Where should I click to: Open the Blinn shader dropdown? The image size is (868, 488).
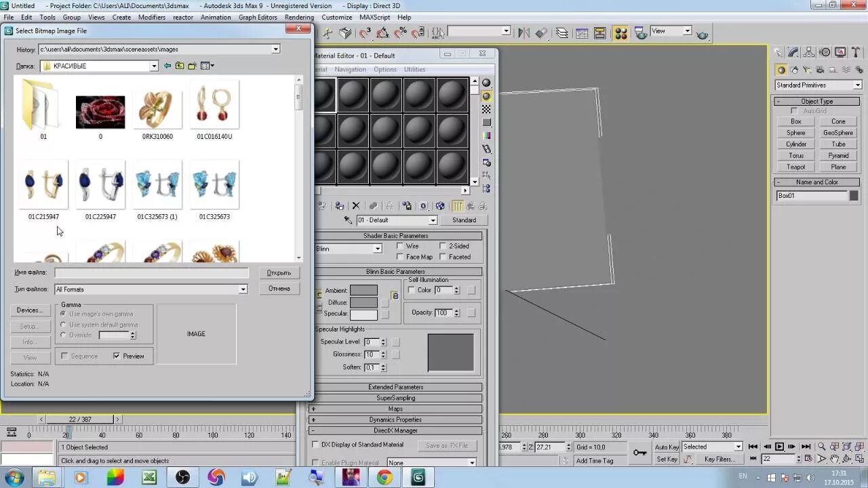pyautogui.click(x=378, y=249)
